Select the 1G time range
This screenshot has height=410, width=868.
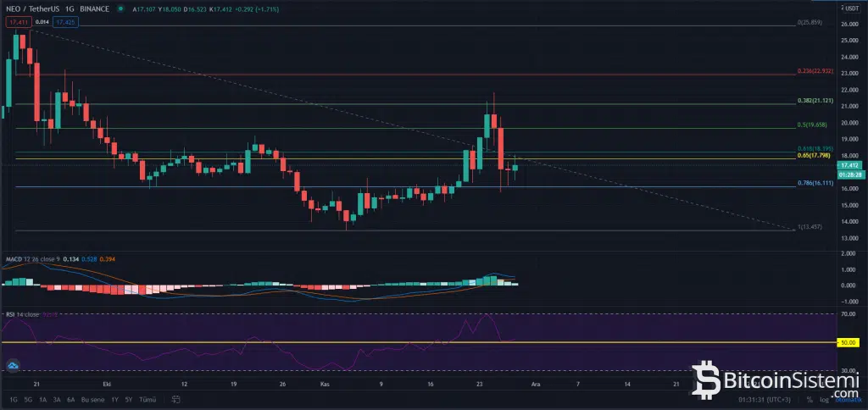coord(14,400)
